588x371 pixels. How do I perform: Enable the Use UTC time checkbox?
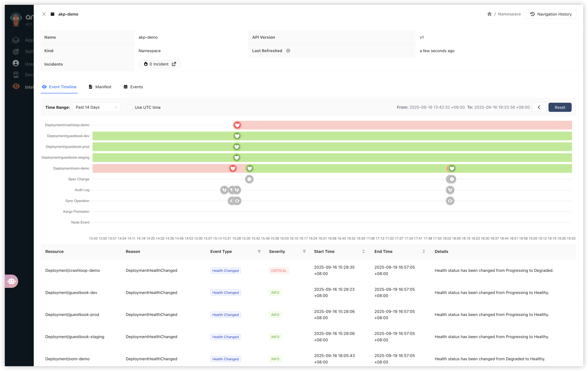[130, 107]
